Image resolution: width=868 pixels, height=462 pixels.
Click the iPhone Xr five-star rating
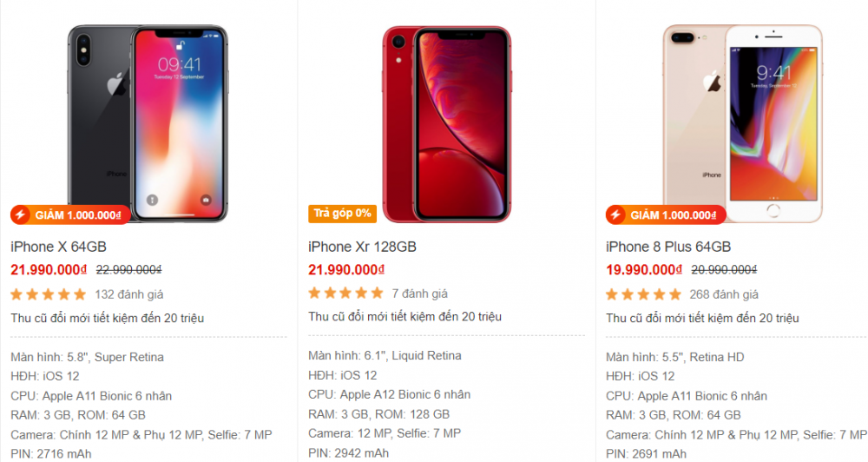click(x=346, y=293)
